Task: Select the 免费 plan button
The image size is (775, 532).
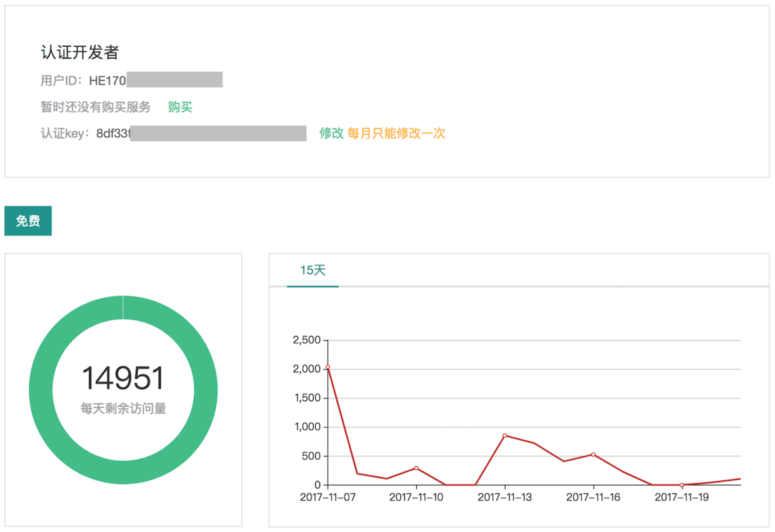Action: click(x=28, y=221)
